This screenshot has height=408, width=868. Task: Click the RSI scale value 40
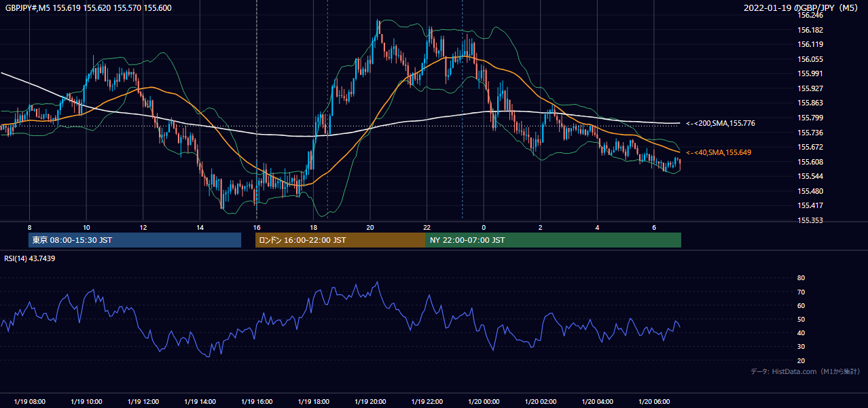coord(801,333)
